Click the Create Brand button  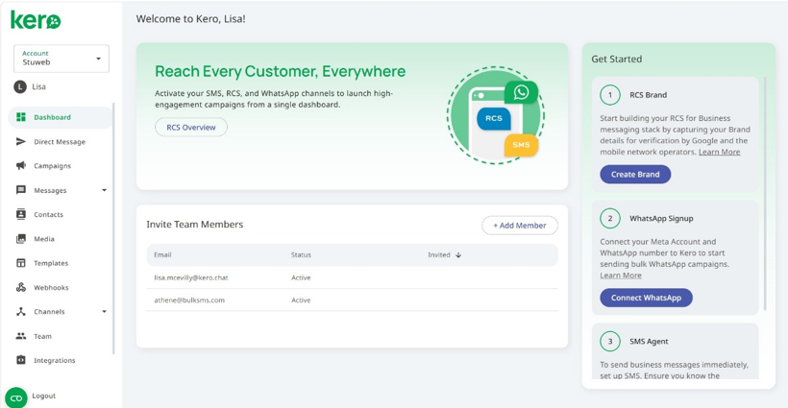point(635,174)
